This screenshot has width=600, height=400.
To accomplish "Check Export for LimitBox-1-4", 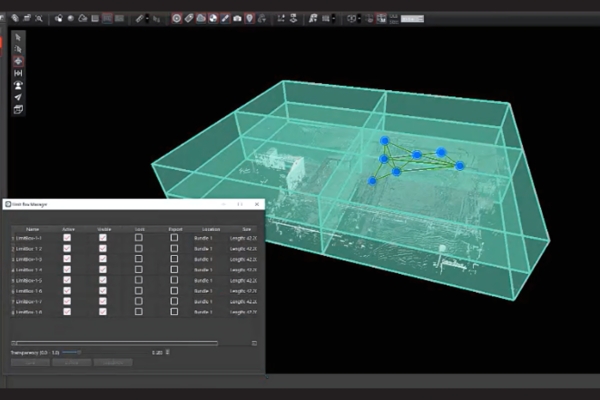I will (x=174, y=269).
